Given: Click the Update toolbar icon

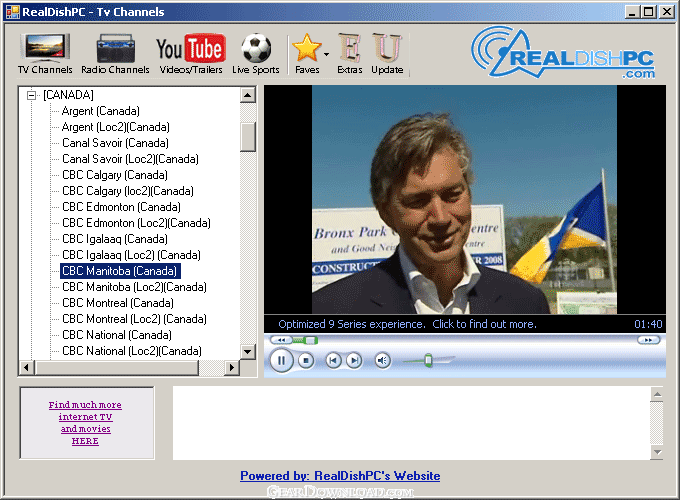Looking at the screenshot, I should tap(387, 54).
